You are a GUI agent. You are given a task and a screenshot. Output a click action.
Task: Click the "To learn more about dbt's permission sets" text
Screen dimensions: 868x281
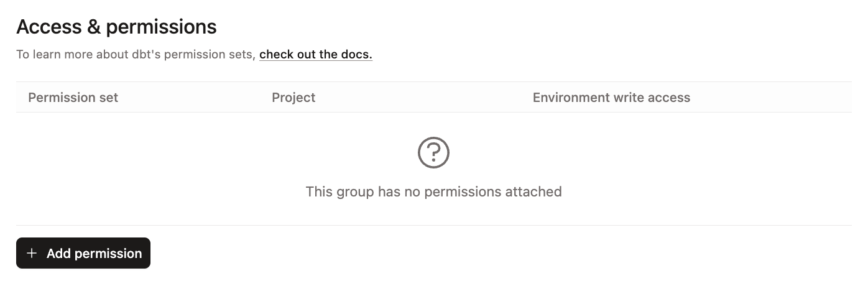tap(136, 55)
